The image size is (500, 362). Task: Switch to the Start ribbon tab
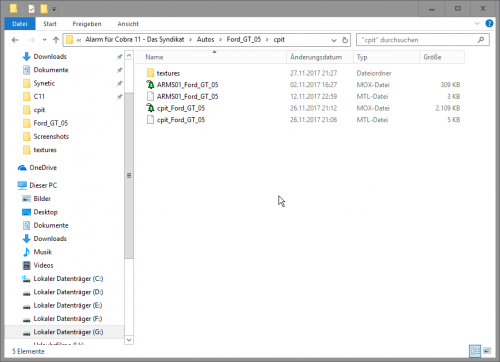50,24
